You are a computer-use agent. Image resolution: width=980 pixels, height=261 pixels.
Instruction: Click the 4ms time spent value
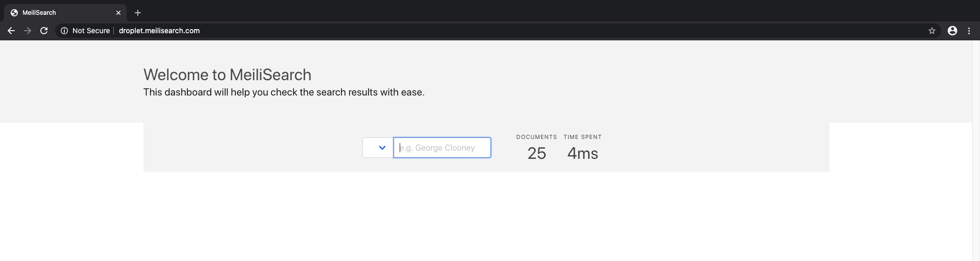click(582, 153)
